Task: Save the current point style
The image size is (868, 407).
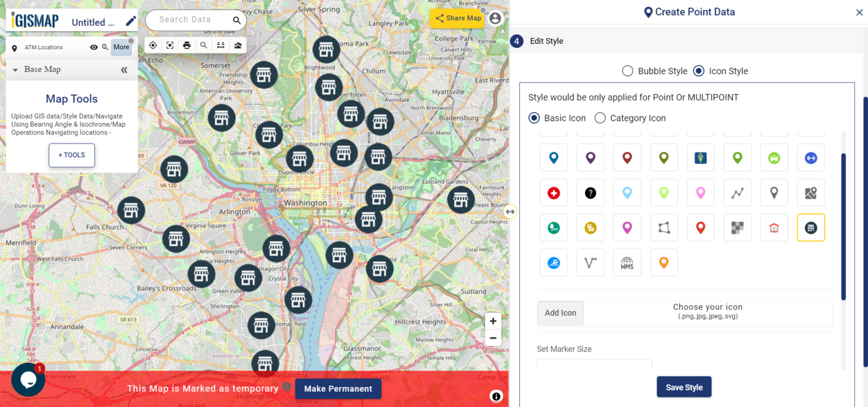Action: (x=684, y=387)
